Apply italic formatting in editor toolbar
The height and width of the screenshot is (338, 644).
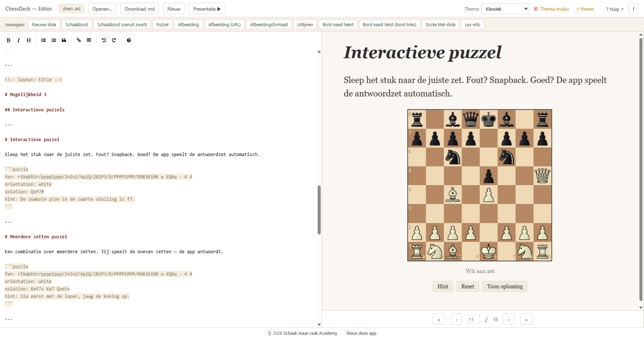tap(18, 40)
